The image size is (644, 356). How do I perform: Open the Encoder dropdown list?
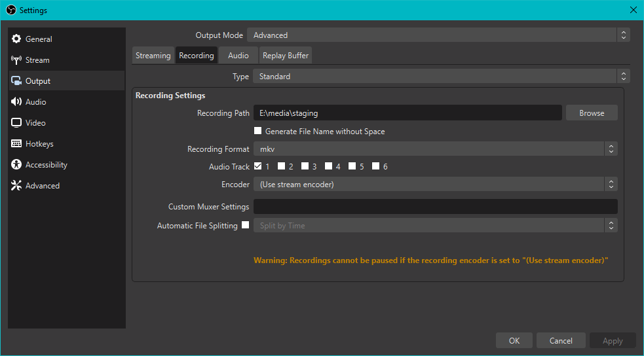pos(435,185)
